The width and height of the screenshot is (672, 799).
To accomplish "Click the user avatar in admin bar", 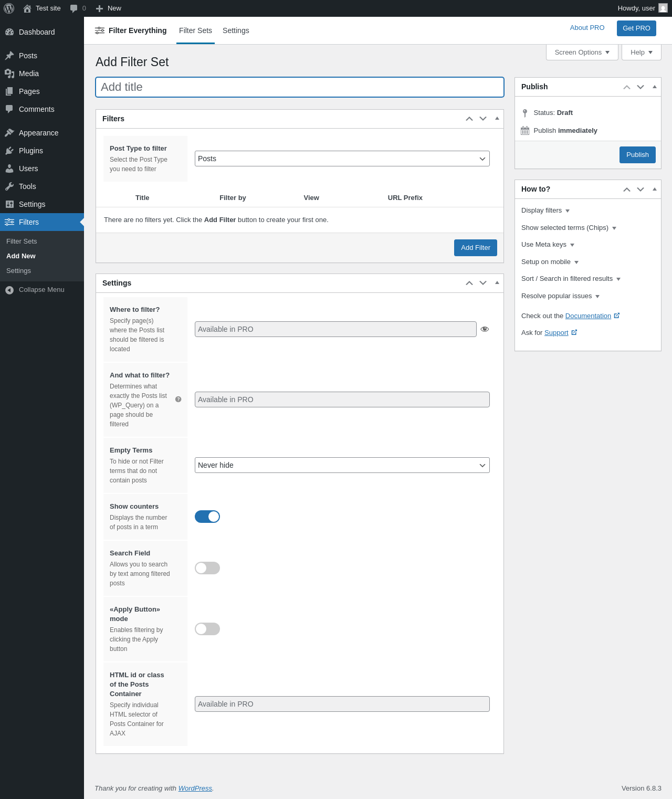I will click(x=663, y=8).
